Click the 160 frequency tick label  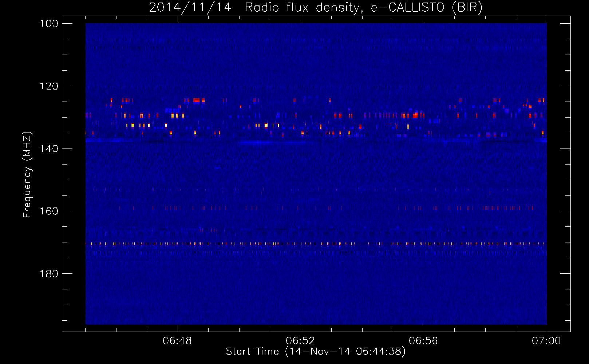(x=48, y=211)
